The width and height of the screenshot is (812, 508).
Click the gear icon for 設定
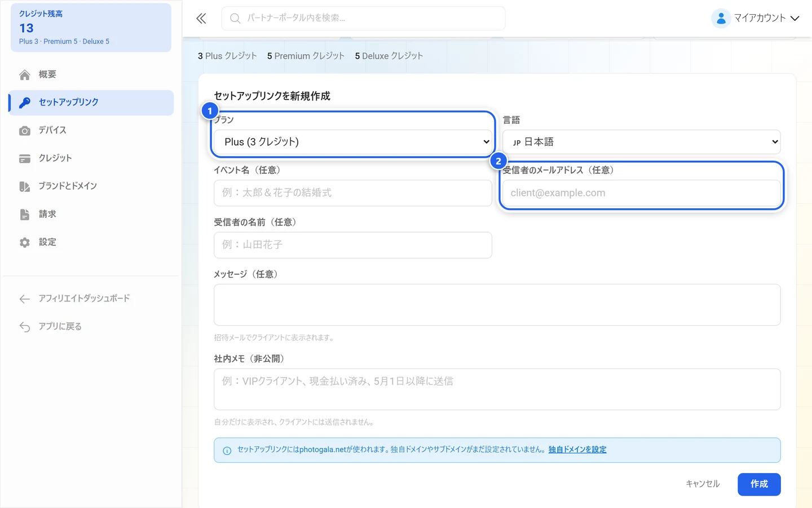[x=25, y=242]
